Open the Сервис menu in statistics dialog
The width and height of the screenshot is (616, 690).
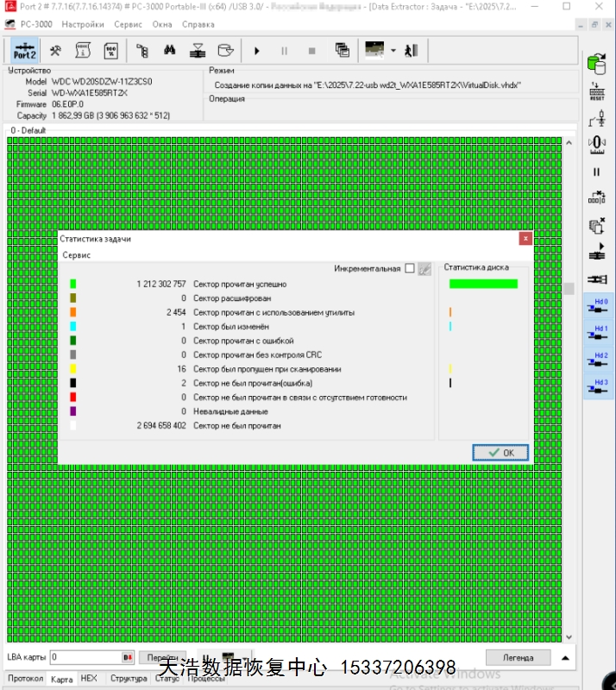click(x=76, y=255)
